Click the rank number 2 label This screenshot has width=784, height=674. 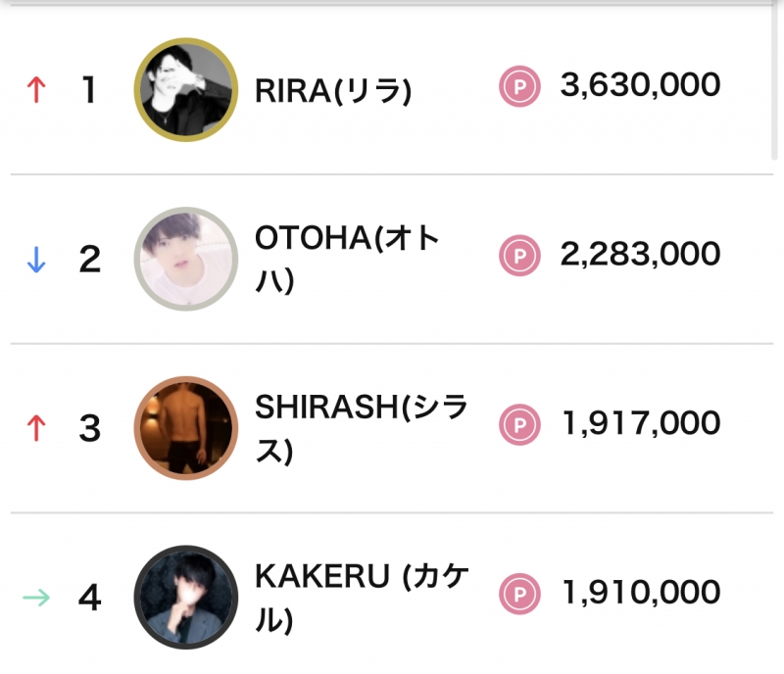pos(90,257)
